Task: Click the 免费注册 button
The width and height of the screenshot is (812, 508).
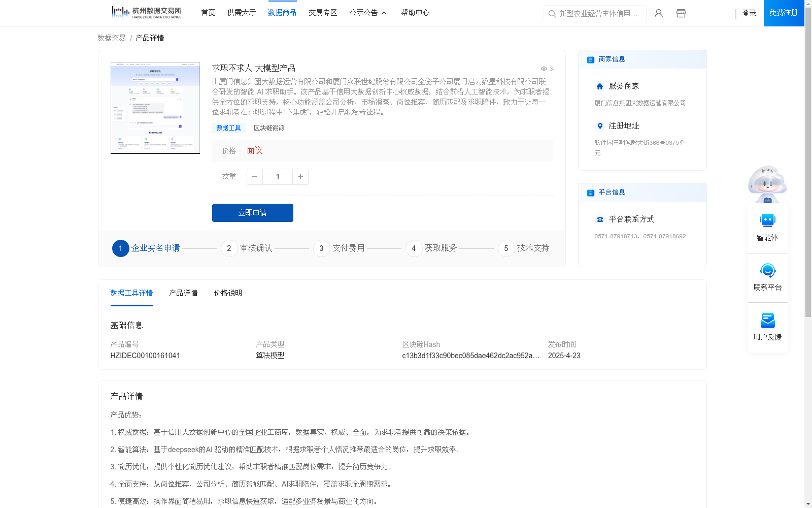Action: pos(784,13)
